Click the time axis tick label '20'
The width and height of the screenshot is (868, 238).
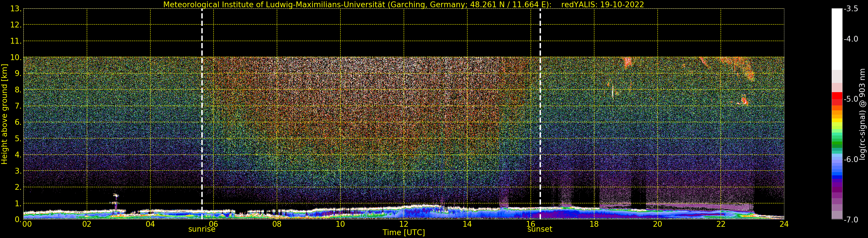click(657, 224)
